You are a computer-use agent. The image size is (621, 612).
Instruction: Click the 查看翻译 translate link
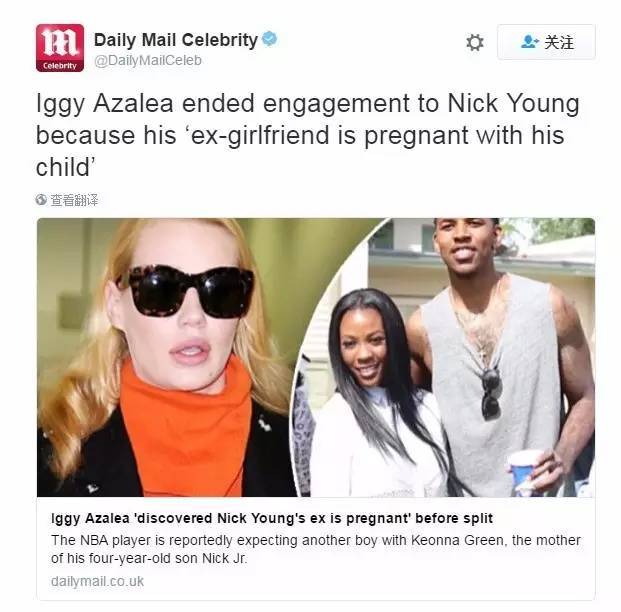(x=74, y=200)
